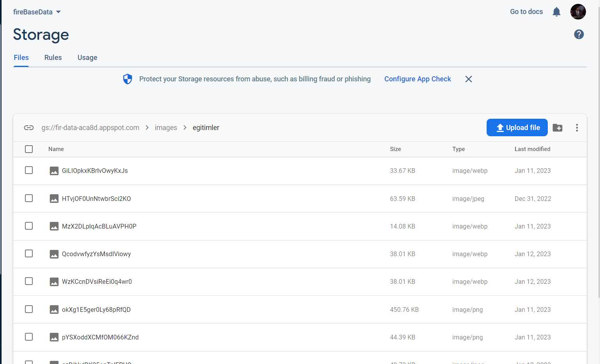Click Configure App Check link
The width and height of the screenshot is (600, 364).
pyautogui.click(x=418, y=79)
